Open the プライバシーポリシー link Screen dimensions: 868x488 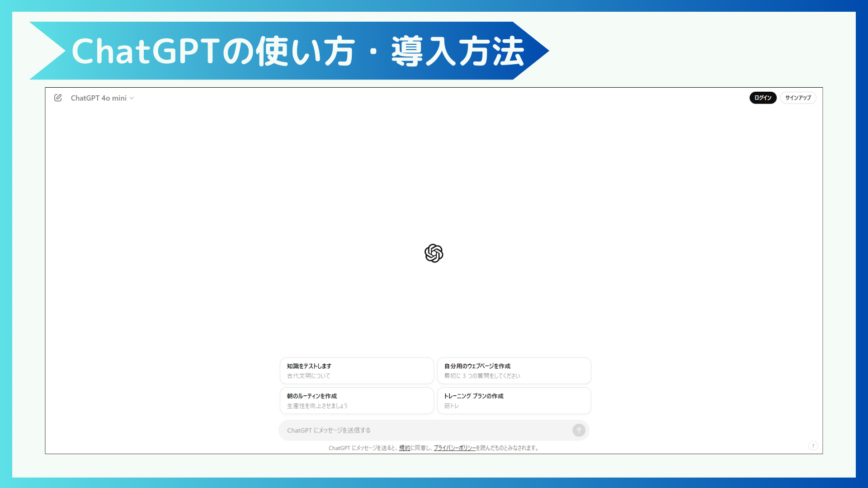tap(454, 448)
